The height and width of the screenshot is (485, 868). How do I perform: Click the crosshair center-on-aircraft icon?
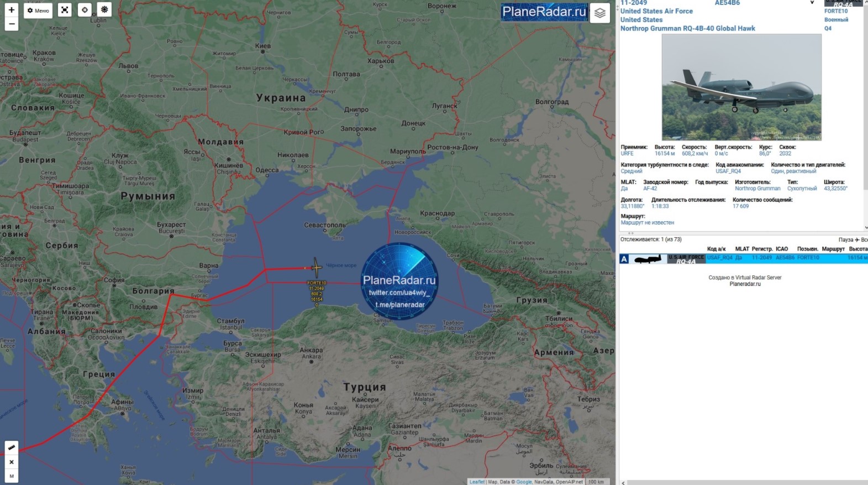pyautogui.click(x=85, y=10)
